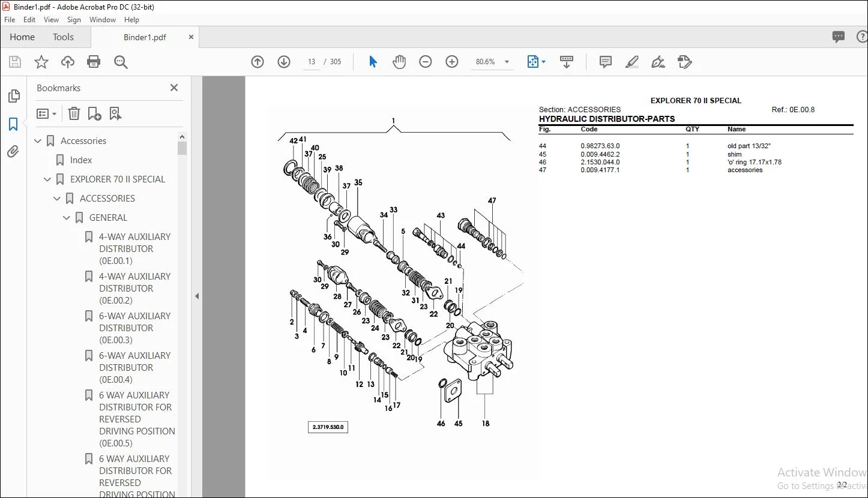This screenshot has height=498, width=868.
Task: Click the stamp/send tool icon
Action: pos(685,62)
